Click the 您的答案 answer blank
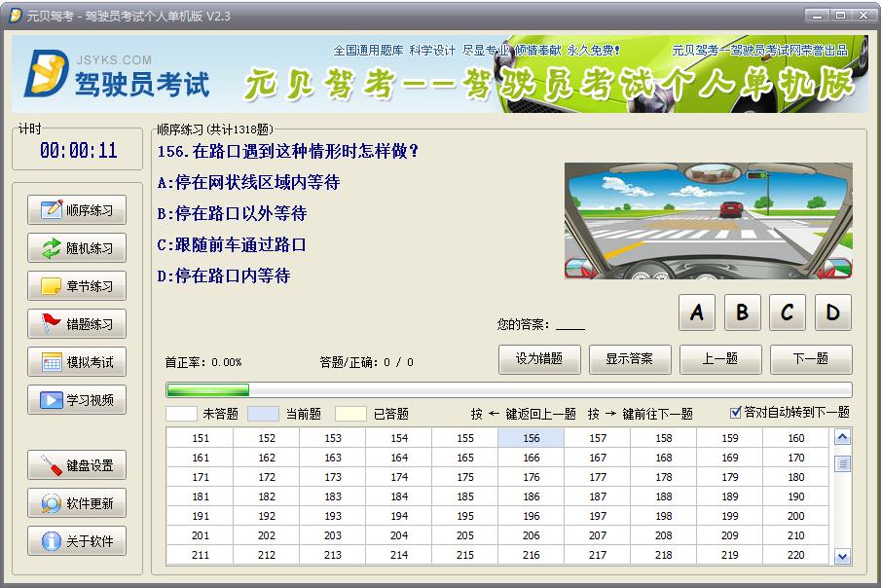The image size is (881, 588). 570,325
